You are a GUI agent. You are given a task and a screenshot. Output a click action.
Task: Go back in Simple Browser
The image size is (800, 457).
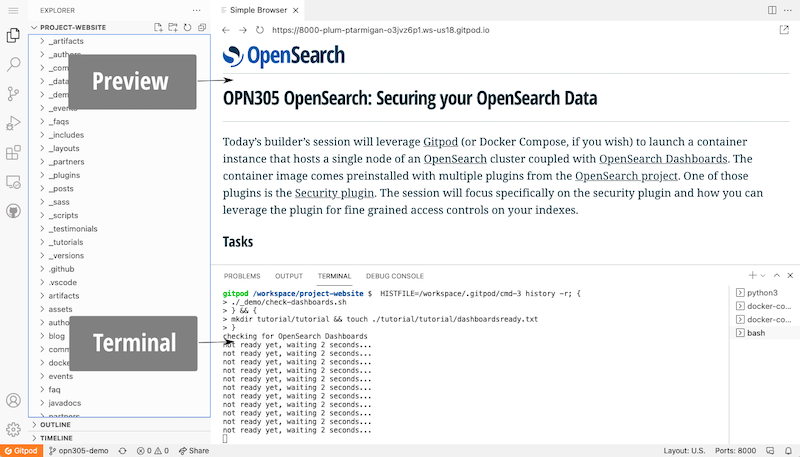pos(226,30)
